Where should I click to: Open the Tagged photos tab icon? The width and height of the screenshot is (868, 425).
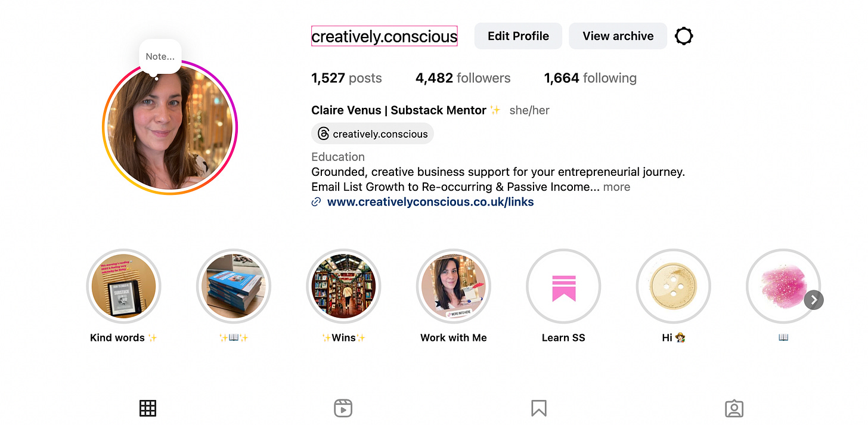(x=734, y=408)
